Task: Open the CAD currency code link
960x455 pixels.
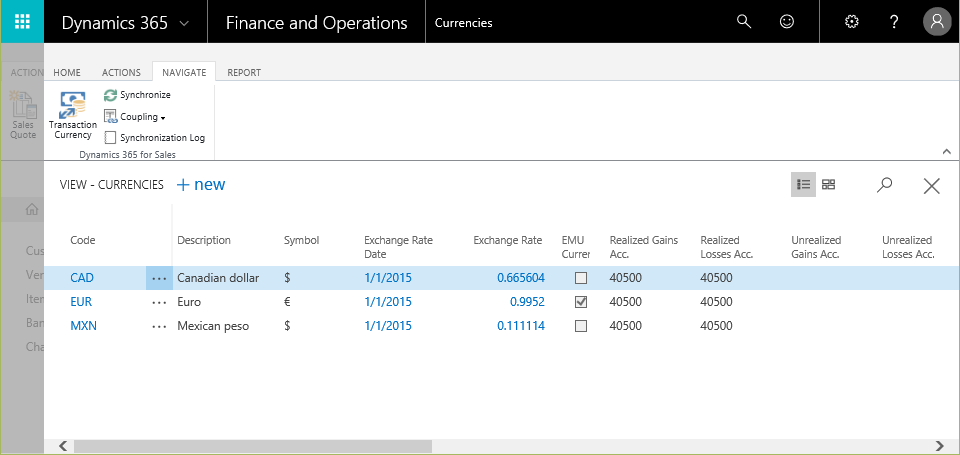Action: 82,278
